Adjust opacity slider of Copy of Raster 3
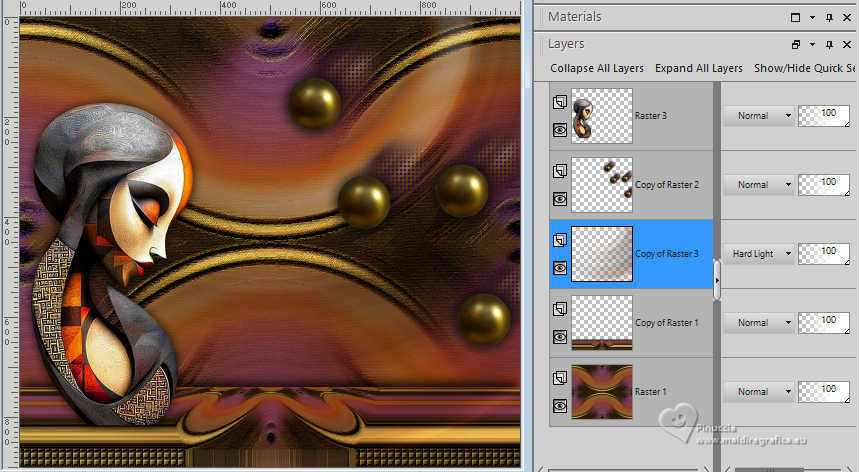 pos(824,254)
